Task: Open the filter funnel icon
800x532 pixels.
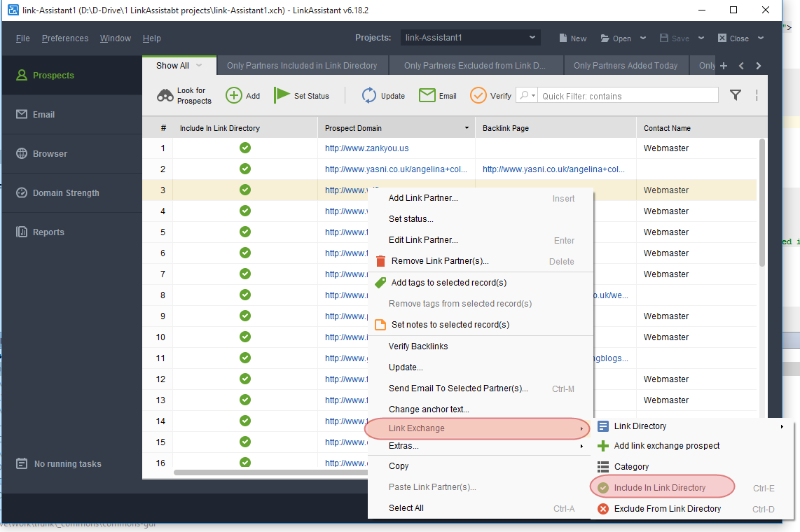Action: (736, 94)
